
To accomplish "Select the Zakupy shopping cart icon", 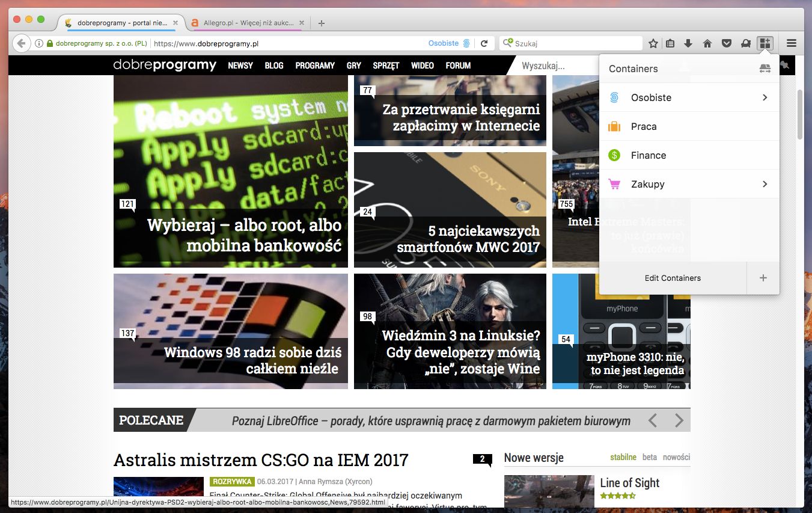I will click(x=614, y=184).
